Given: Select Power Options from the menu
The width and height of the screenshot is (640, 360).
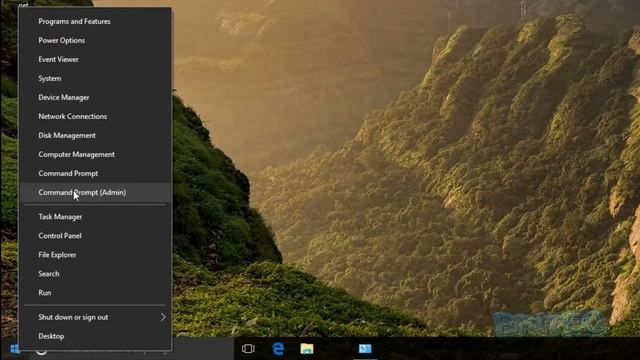Looking at the screenshot, I should (x=95, y=40).
